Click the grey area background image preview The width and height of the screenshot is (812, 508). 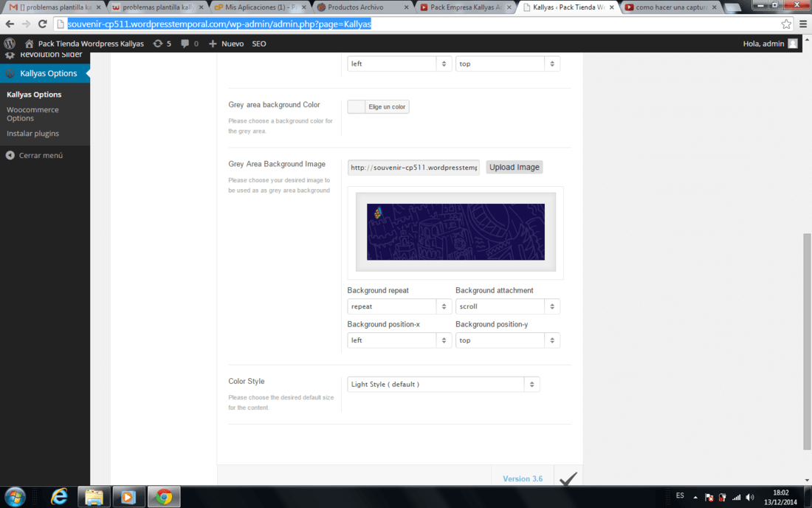(455, 232)
